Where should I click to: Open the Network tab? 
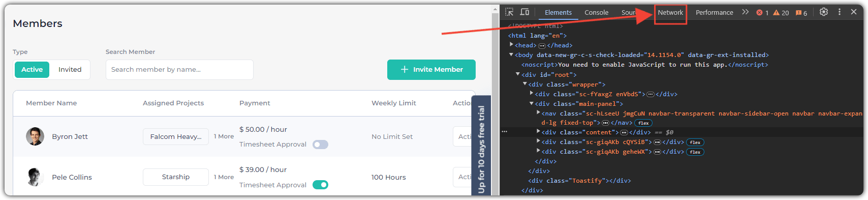[670, 13]
